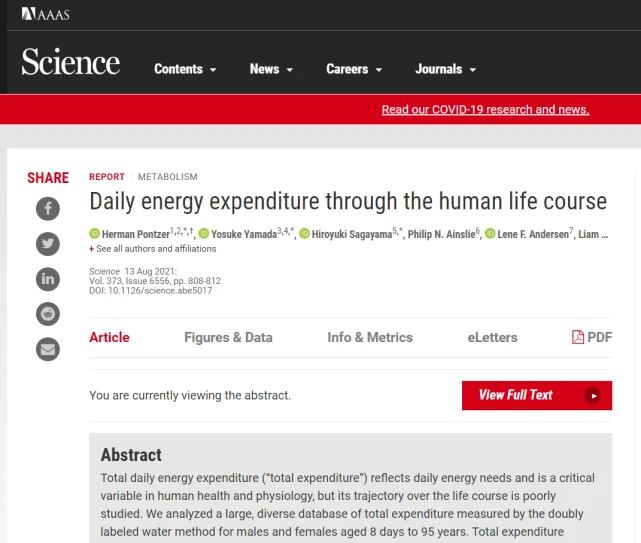Open the Contents dropdown menu
The width and height of the screenshot is (641, 543).
185,69
